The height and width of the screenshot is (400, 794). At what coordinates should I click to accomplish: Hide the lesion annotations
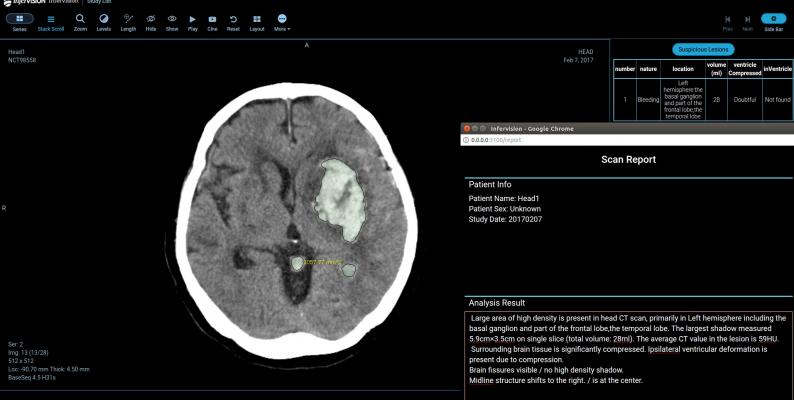click(x=151, y=22)
